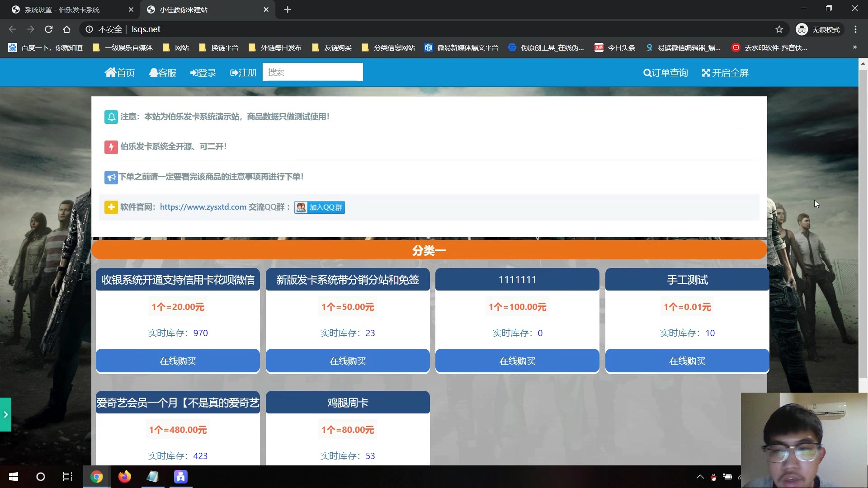Select the 爱奇艺会员一个月 product title
This screenshot has height=488, width=868.
[178, 403]
